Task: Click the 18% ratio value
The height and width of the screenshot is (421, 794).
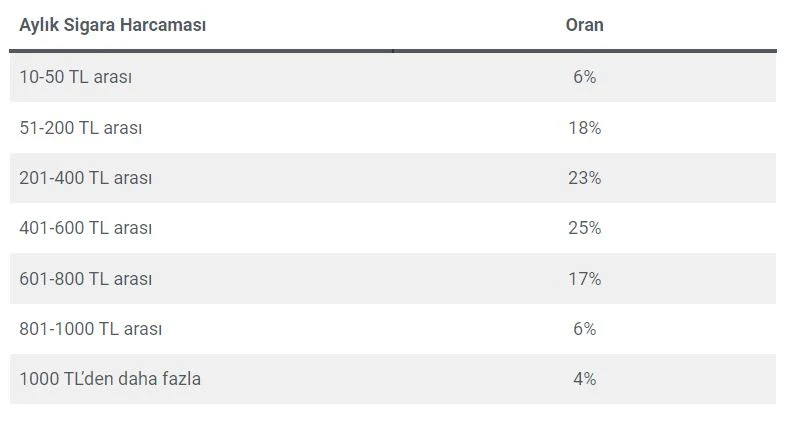Action: 585,128
